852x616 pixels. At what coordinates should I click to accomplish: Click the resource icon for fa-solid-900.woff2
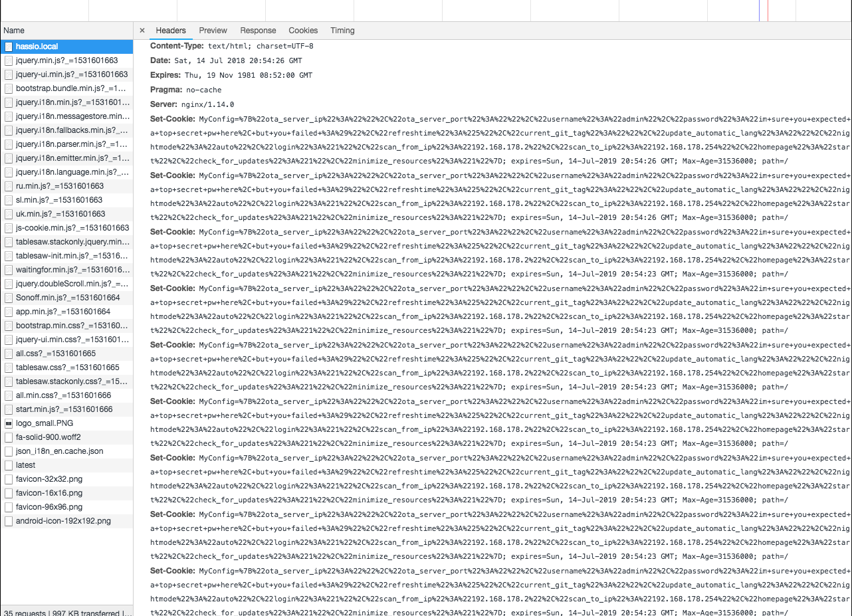pyautogui.click(x=8, y=437)
